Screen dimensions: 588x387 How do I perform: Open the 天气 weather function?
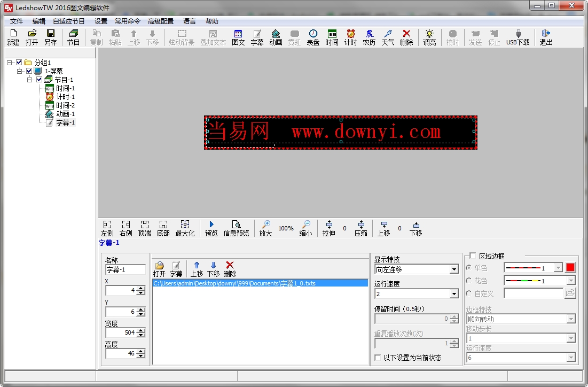[x=387, y=37]
